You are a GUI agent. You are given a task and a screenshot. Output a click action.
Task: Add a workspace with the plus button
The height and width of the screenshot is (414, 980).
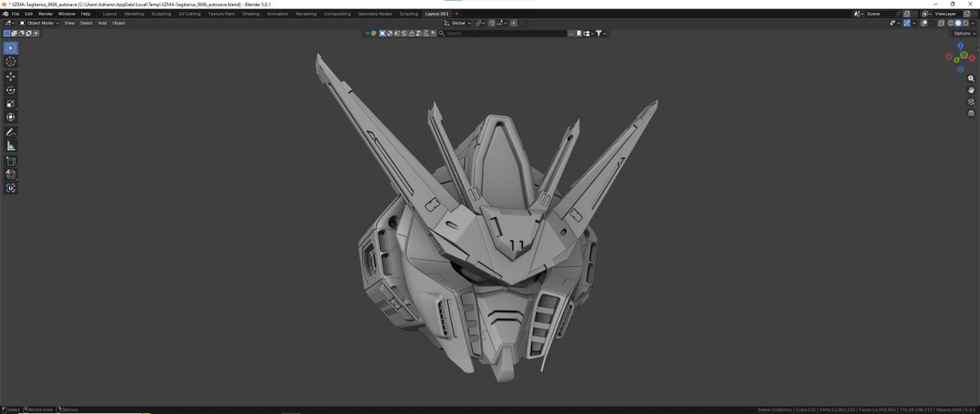(x=456, y=14)
